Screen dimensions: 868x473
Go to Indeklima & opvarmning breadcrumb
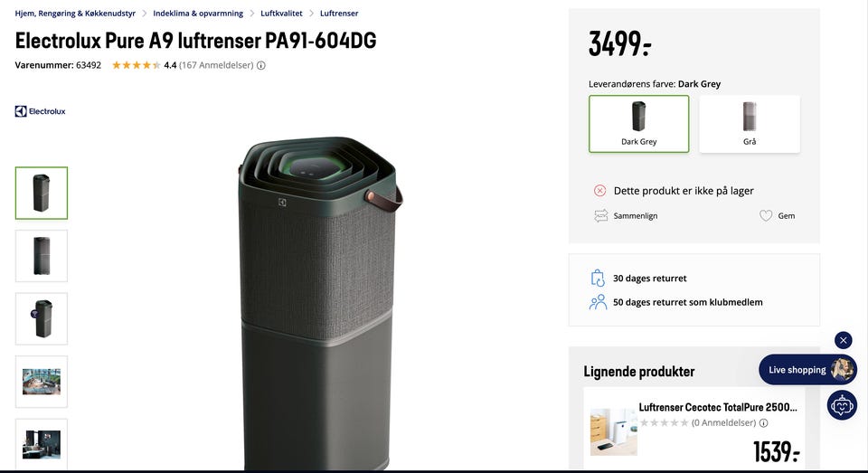(x=198, y=14)
